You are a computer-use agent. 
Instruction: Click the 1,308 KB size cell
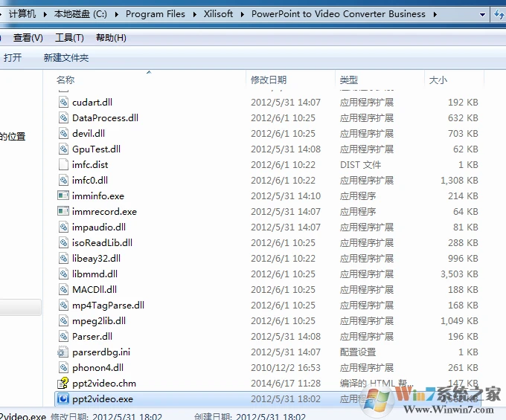pyautogui.click(x=459, y=180)
